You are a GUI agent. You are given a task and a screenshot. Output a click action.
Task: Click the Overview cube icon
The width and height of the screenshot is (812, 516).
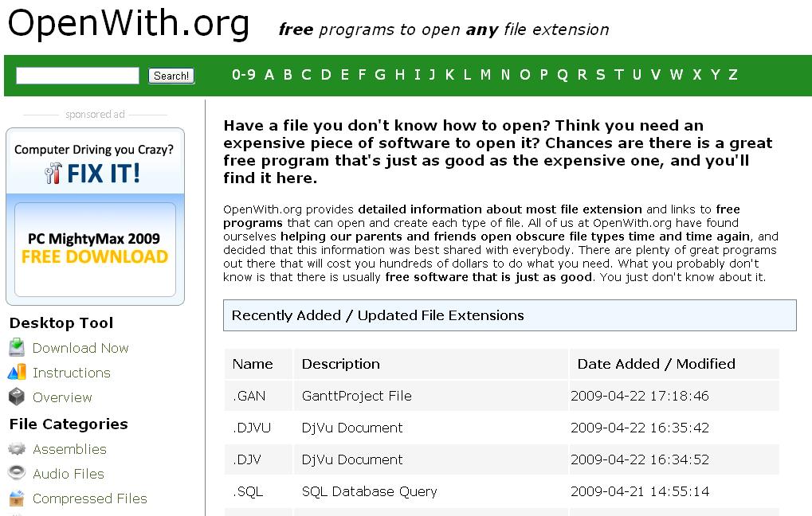(x=17, y=397)
